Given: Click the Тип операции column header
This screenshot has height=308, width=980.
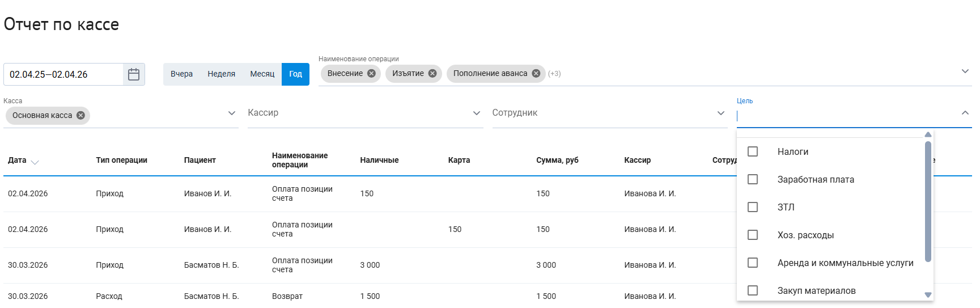Looking at the screenshot, I should (122, 160).
